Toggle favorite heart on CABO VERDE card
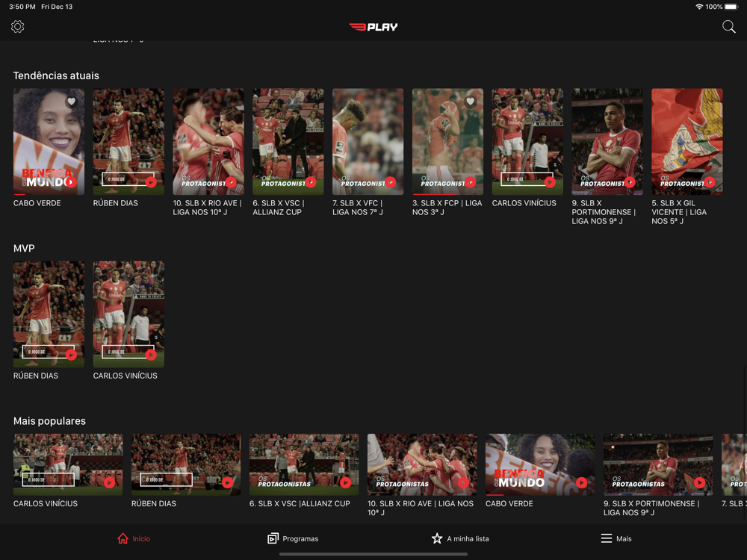Image resolution: width=747 pixels, height=560 pixels. point(72,102)
